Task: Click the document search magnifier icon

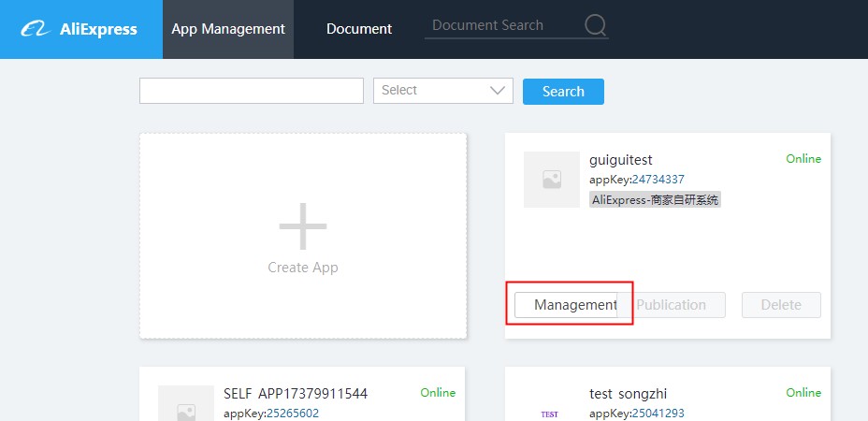Action: point(595,25)
